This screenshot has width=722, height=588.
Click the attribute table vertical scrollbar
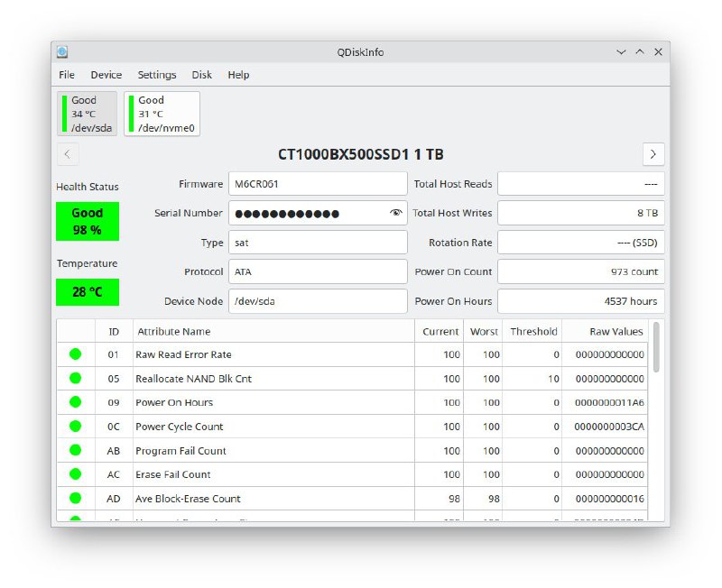[655, 347]
